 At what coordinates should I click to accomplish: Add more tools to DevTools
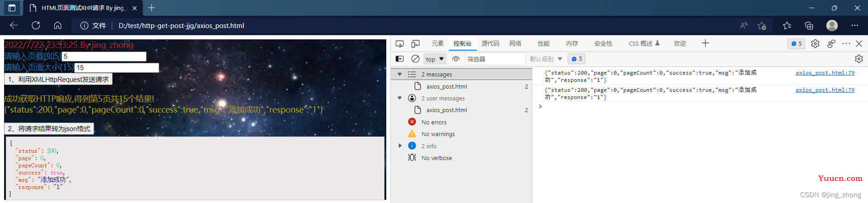click(705, 43)
